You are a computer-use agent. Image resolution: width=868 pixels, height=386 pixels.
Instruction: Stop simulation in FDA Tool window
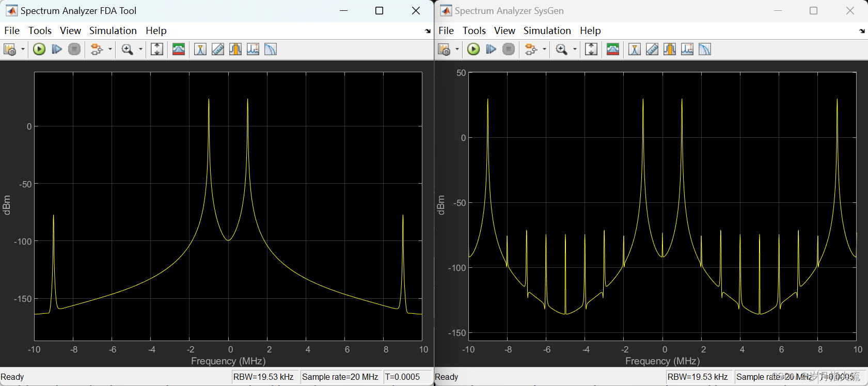tap(74, 50)
